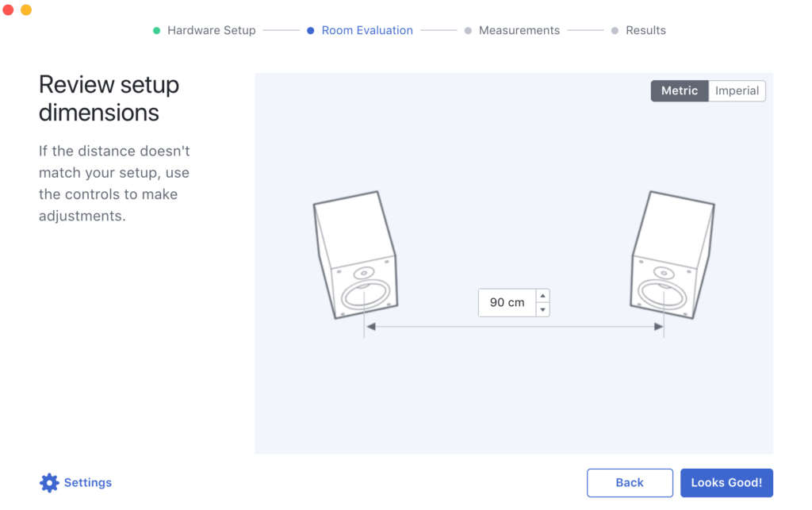Switch units to Metric
This screenshot has width=812, height=510.
point(679,90)
